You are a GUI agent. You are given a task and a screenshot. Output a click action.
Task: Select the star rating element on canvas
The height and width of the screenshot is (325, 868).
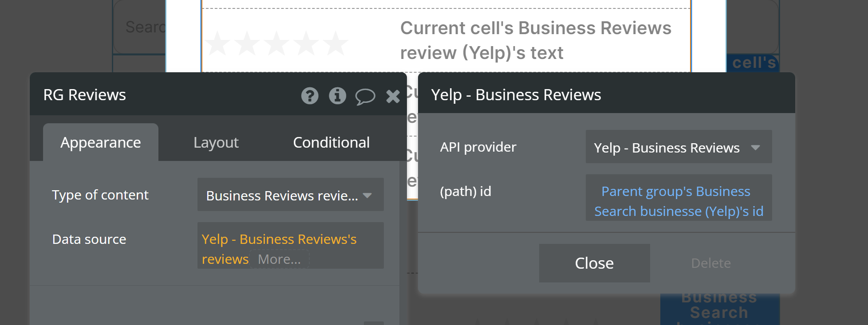[276, 43]
